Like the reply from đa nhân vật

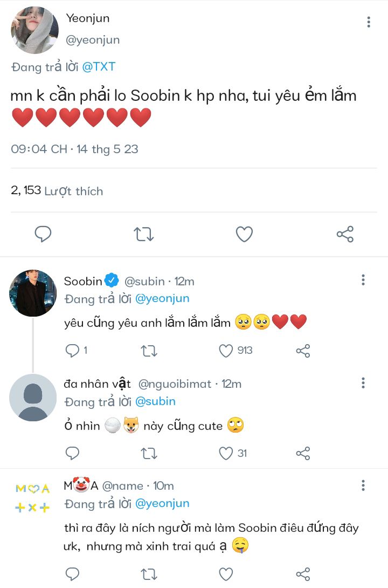(226, 453)
